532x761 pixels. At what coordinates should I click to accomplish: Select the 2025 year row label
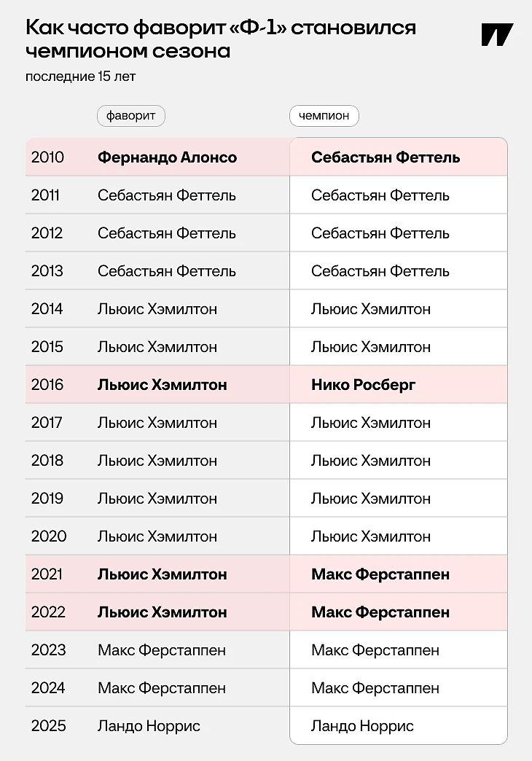48,726
